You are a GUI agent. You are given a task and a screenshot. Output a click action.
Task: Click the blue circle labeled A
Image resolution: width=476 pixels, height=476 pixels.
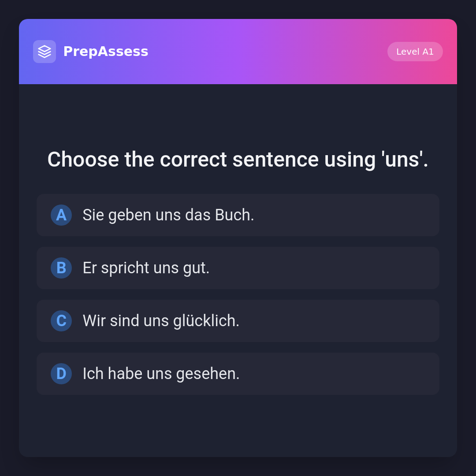click(x=61, y=215)
